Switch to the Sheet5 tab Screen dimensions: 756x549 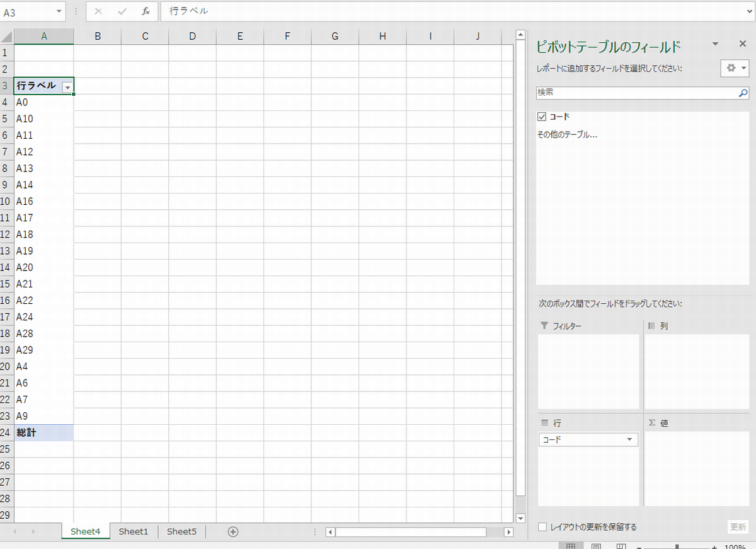pos(181,531)
